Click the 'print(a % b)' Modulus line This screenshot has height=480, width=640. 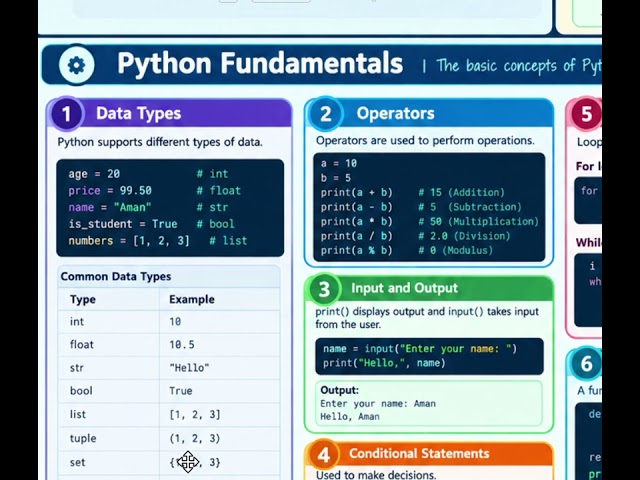pos(407,250)
